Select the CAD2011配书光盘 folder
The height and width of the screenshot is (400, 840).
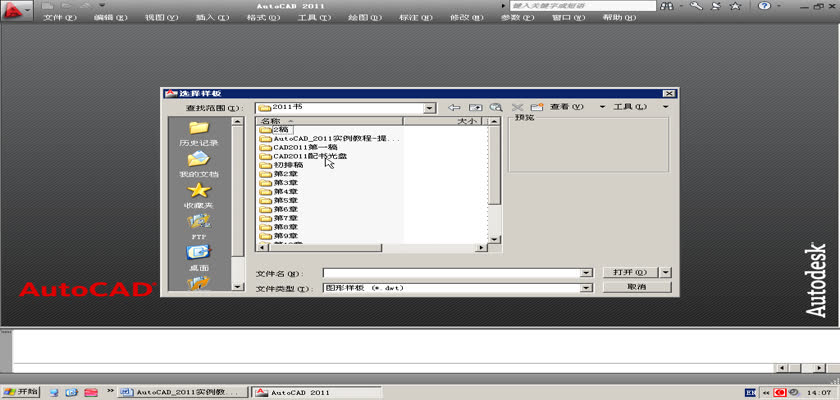click(x=309, y=156)
